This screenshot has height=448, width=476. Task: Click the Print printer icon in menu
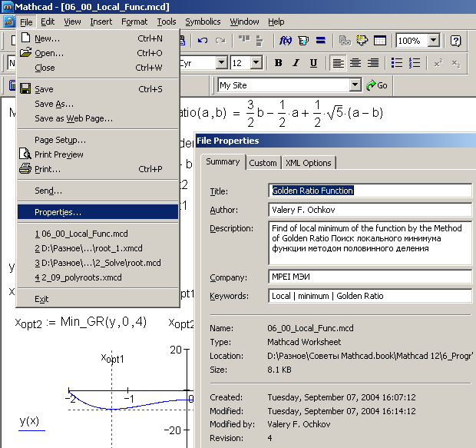(25, 168)
